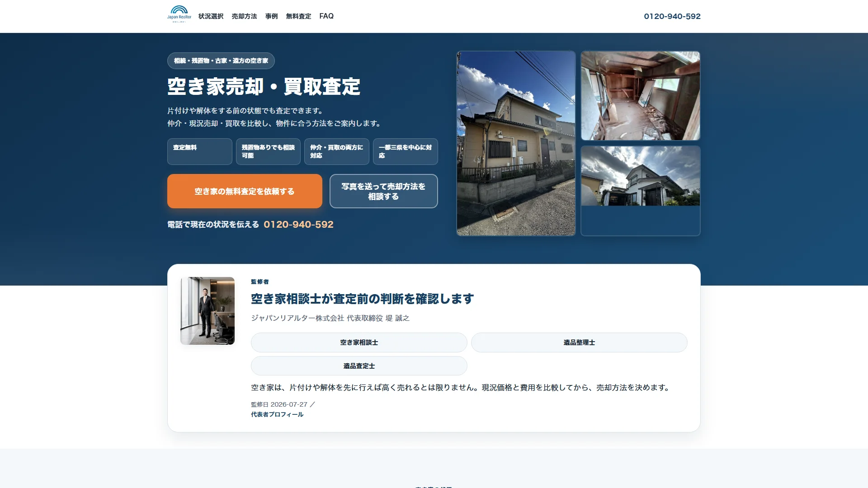Jump to the FAQ section link

pyautogui.click(x=326, y=16)
